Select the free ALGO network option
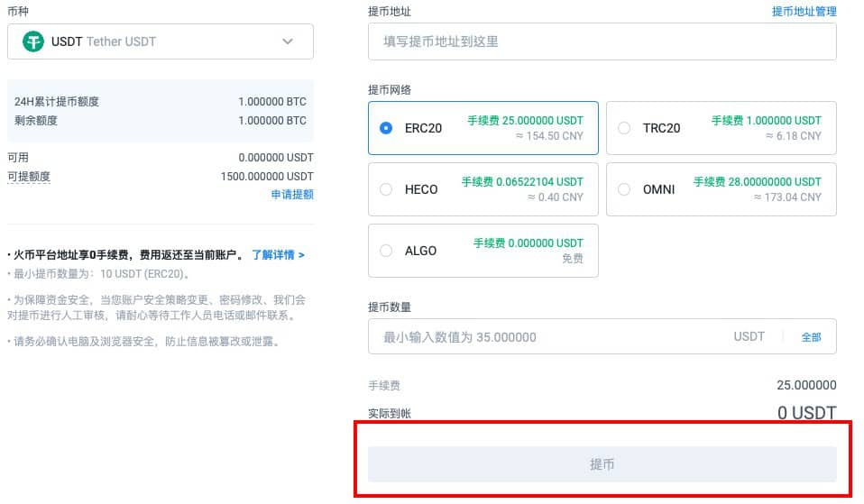Viewport: 864px width, 504px height. point(483,251)
